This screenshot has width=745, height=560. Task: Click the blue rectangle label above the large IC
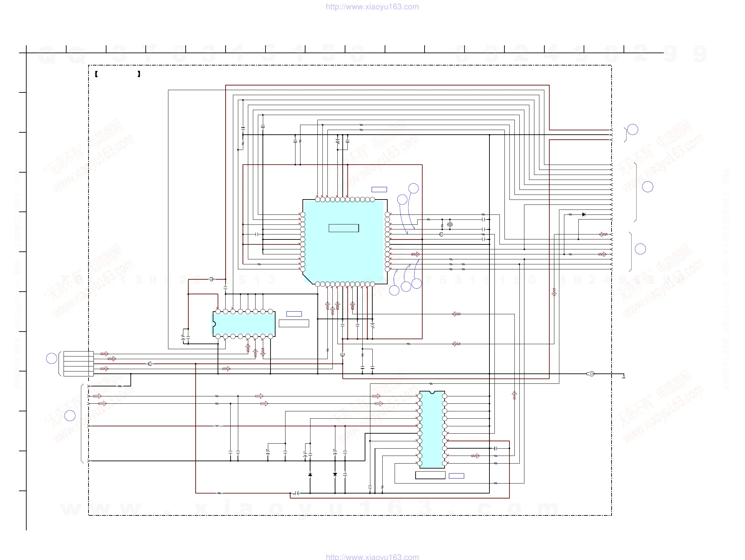(x=379, y=190)
